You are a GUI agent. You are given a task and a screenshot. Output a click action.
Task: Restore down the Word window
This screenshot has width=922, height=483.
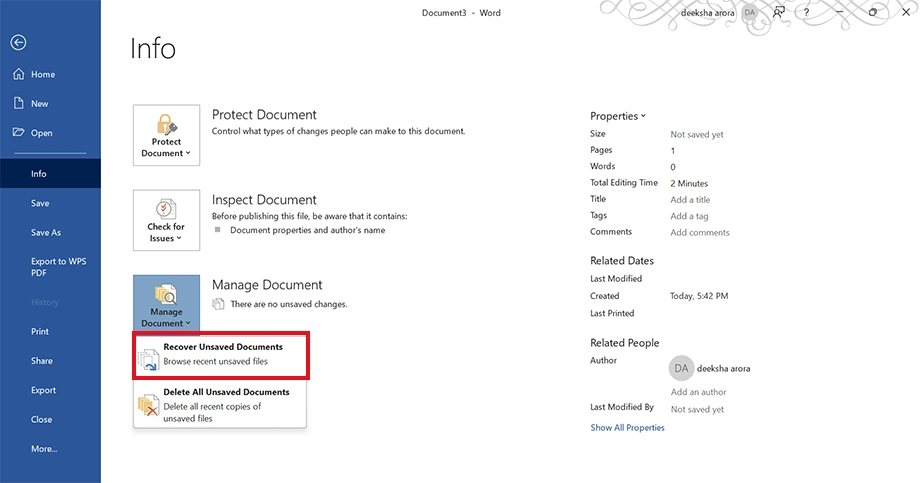point(873,12)
